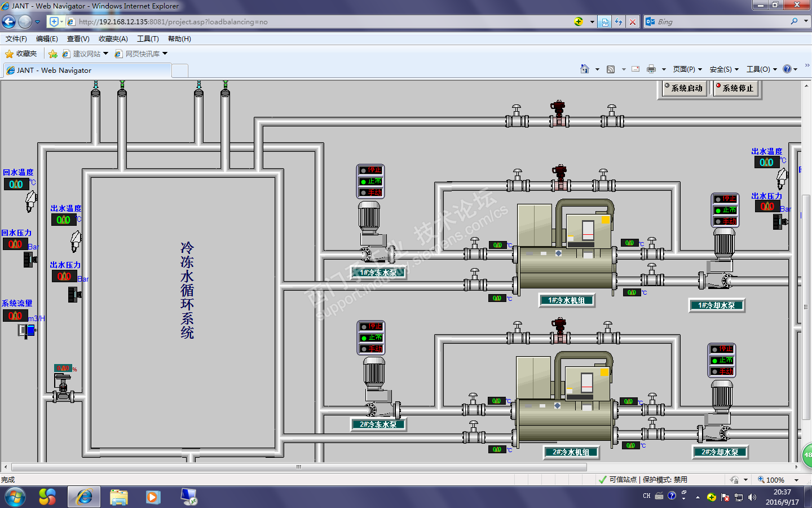Click the 2#冷却水泵 pump motor graphic
This screenshot has height=508, width=812.
point(721,396)
